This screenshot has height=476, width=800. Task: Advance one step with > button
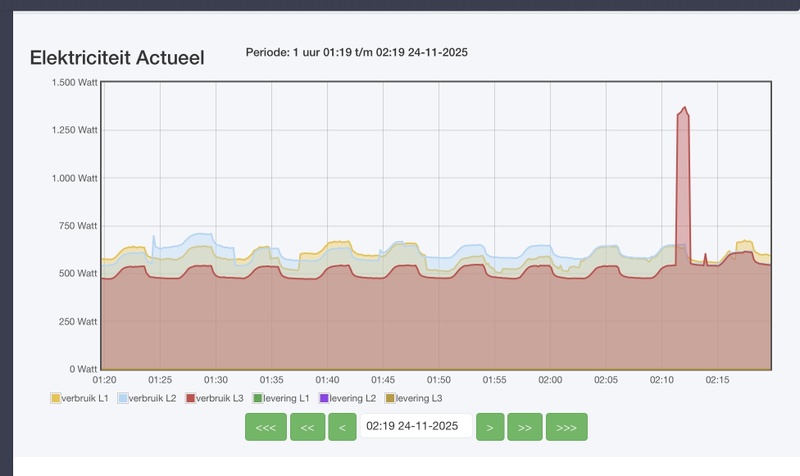(490, 427)
